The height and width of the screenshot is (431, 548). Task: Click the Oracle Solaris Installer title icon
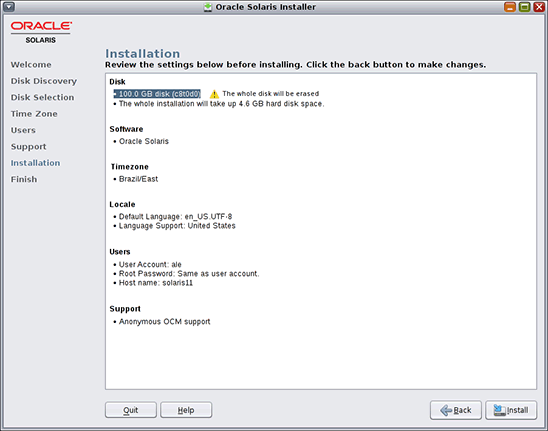coord(208,7)
